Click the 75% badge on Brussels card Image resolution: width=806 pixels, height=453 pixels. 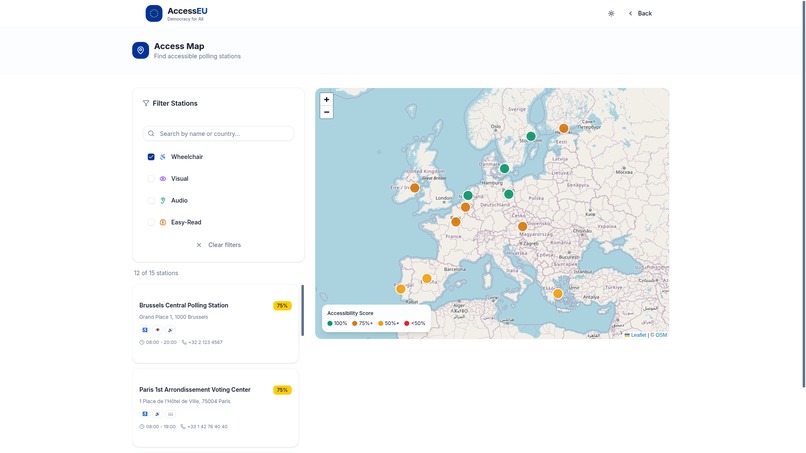(x=282, y=306)
